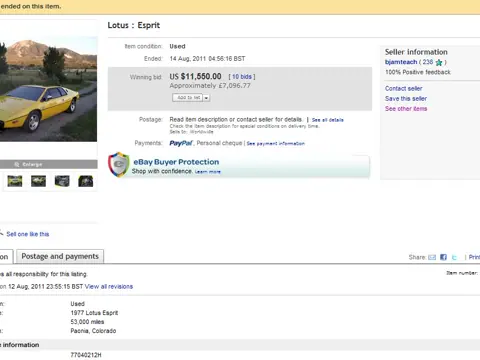Click the 53,000 miles value
480x360 pixels.
tap(87, 322)
